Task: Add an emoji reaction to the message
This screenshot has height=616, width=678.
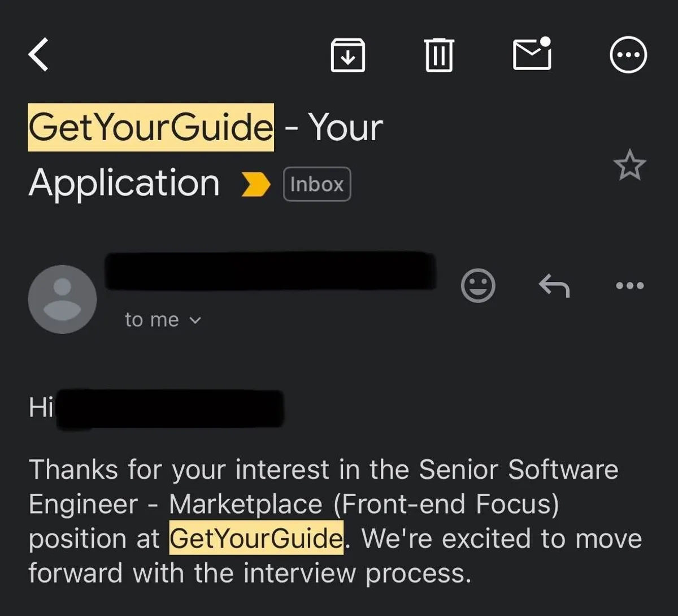Action: click(x=478, y=285)
